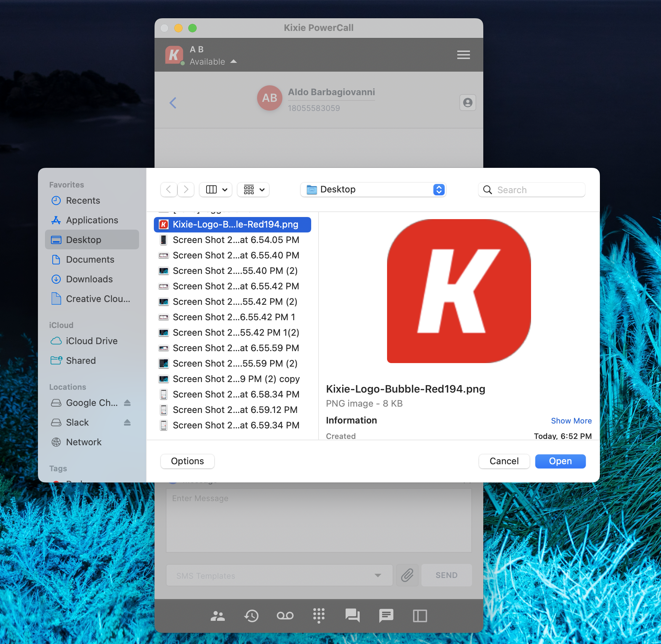This screenshot has width=661, height=644.
Task: Click the paperclip attachment icon
Action: 407,575
